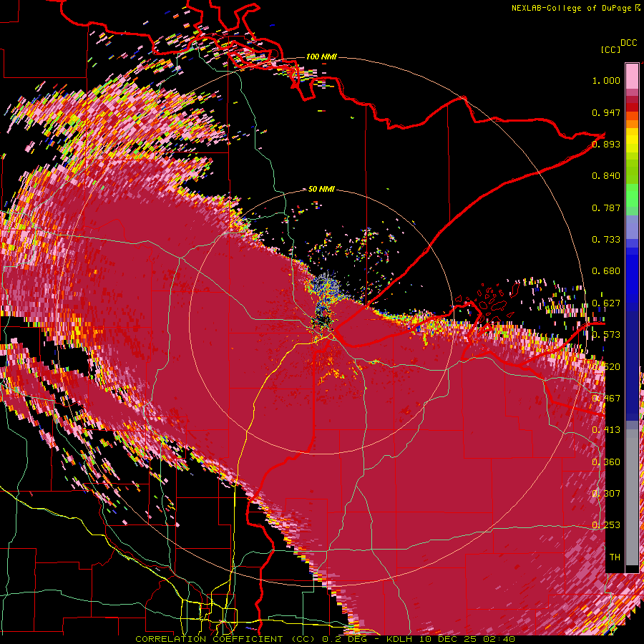644x644 pixels.
Task: Pick the black TH swatch at bar bottom
Action: point(632,569)
